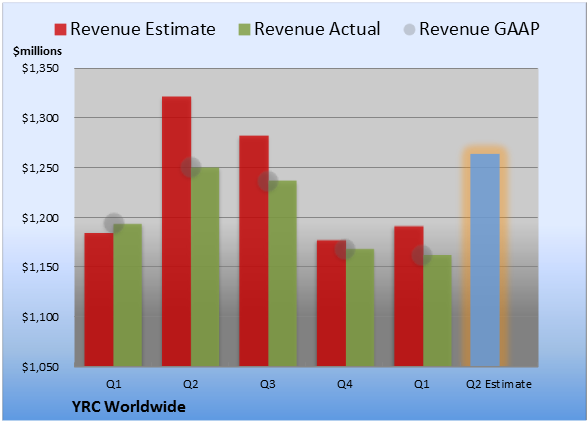
Task: Click the '$1,250' axis value
Action: point(40,168)
